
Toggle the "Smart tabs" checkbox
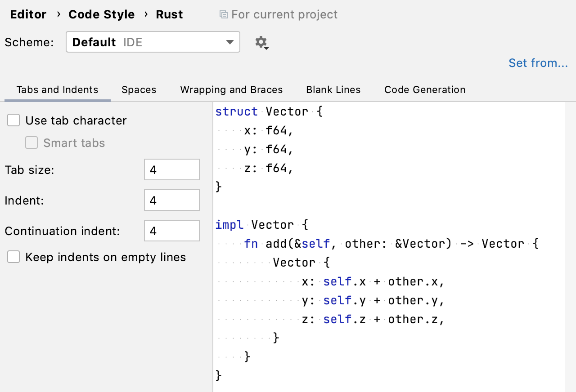pyautogui.click(x=31, y=143)
